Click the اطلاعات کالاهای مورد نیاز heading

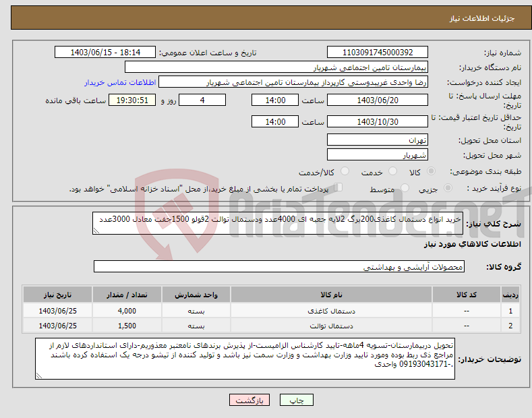[472, 244]
